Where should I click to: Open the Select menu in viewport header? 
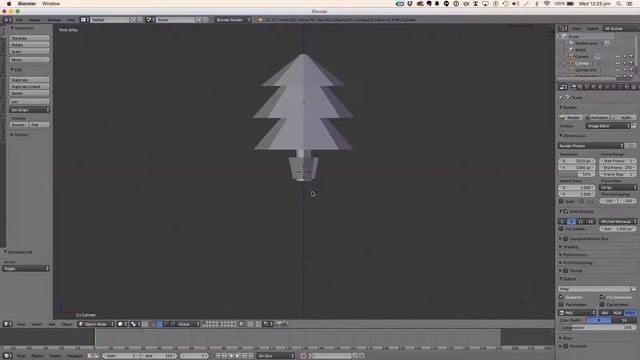(37, 324)
